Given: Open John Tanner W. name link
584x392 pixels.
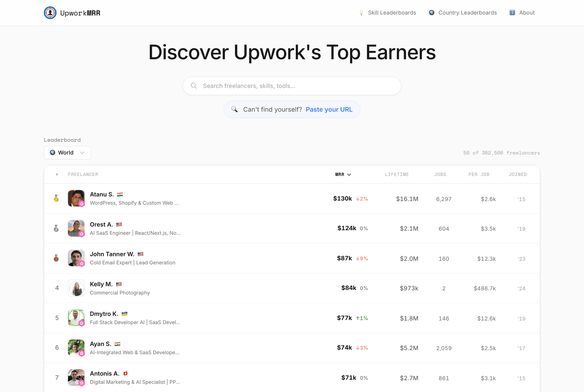Looking at the screenshot, I should tap(112, 254).
